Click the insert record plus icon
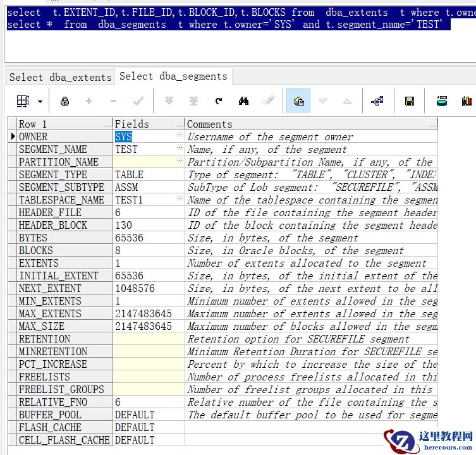The image size is (476, 455). (x=88, y=100)
